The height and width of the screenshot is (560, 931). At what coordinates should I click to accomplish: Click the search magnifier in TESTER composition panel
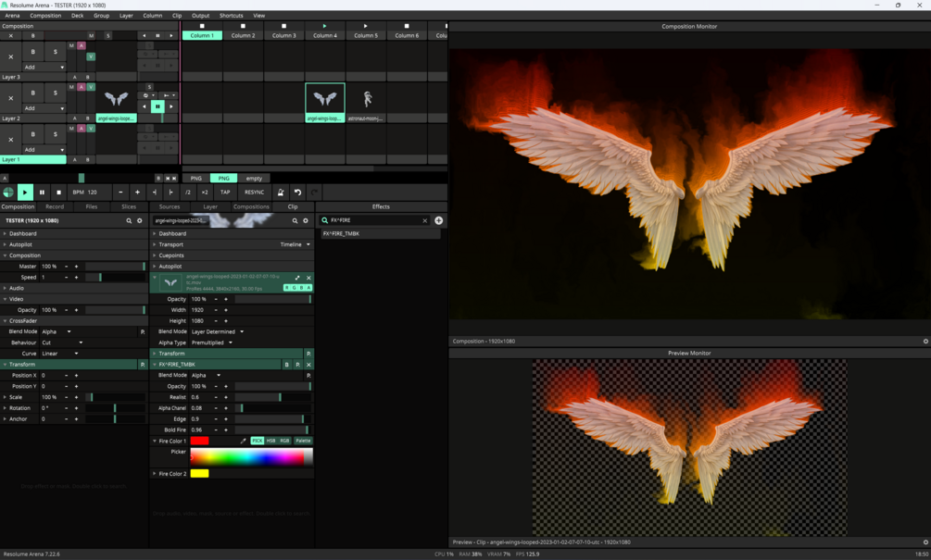point(129,221)
